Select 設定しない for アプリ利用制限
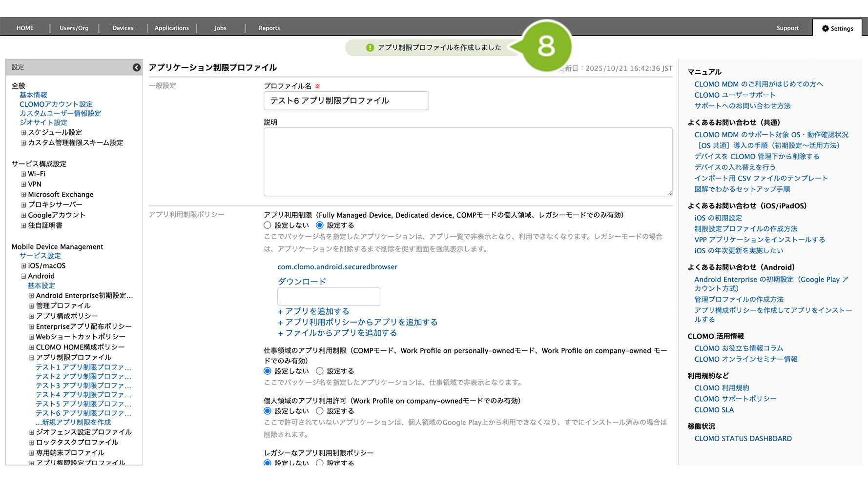Viewport: 868px width, 488px height. tap(268, 225)
